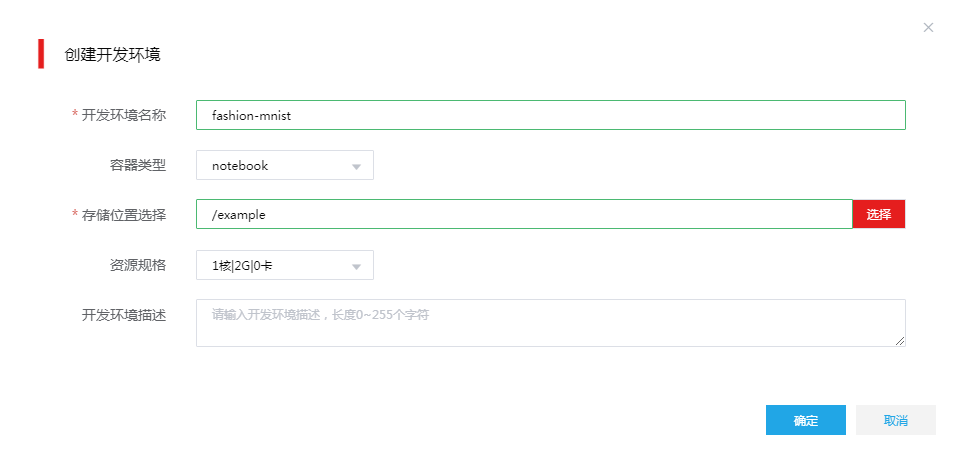This screenshot has width=954, height=452.
Task: Open the 容器类型 notebook dropdown
Action: point(285,165)
